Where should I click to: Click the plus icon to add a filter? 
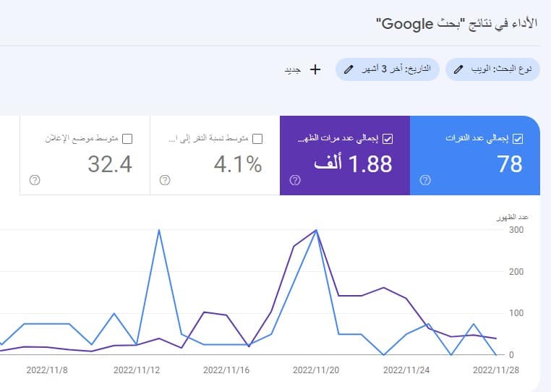click(315, 69)
